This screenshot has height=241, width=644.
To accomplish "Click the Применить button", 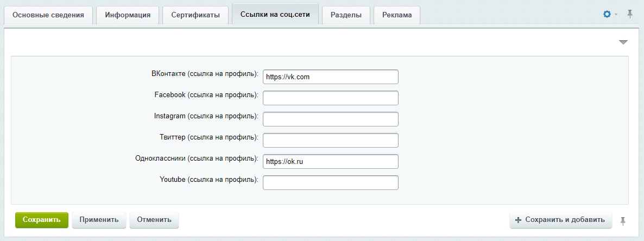I will pos(99,220).
